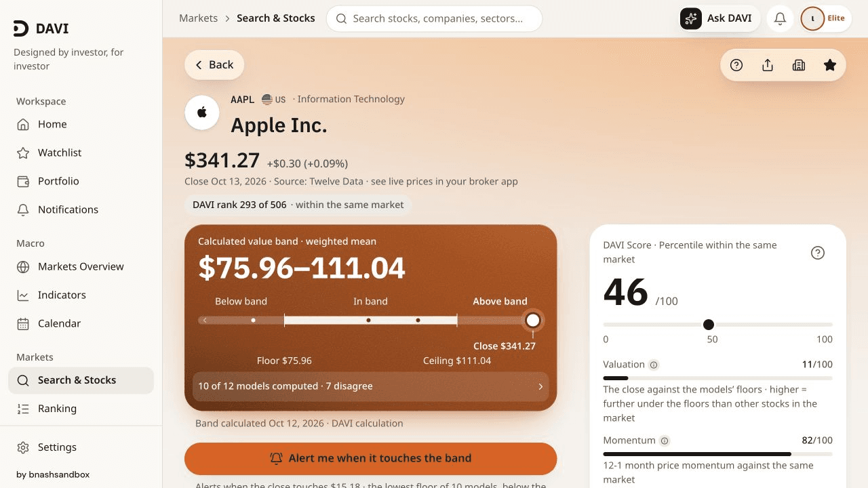Click the Back button
Viewport: 868px width, 488px height.
pyautogui.click(x=214, y=65)
